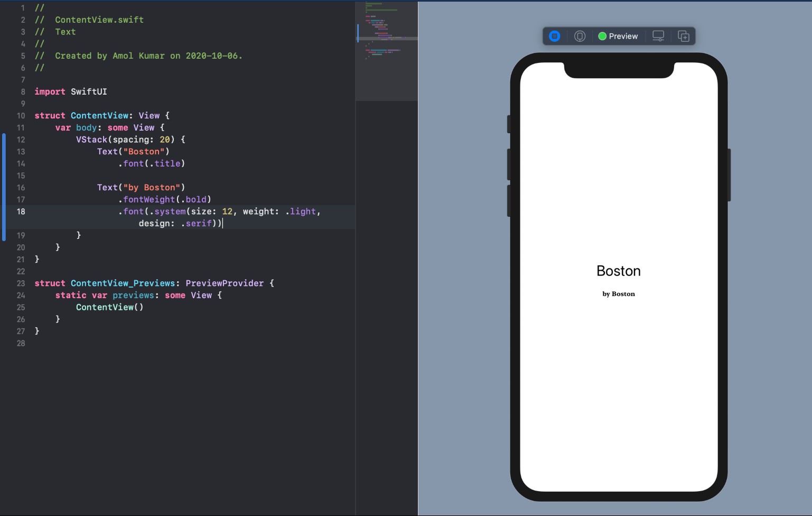812x516 pixels.
Task: Click "by Boston" string on line 16
Action: (x=152, y=188)
